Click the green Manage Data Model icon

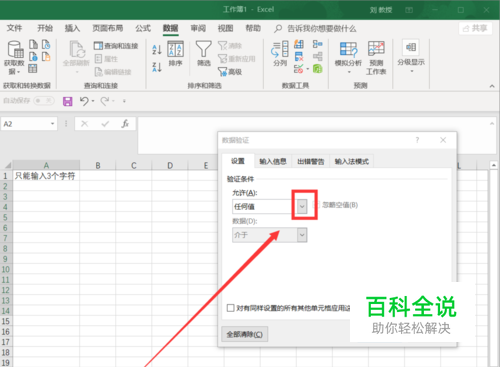(x=317, y=69)
